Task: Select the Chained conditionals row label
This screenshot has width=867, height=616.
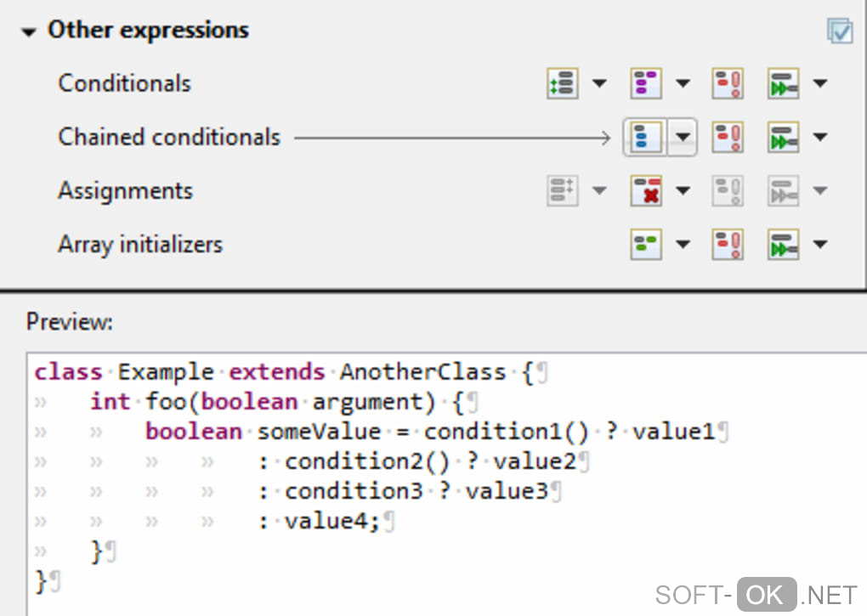Action: pyautogui.click(x=169, y=137)
